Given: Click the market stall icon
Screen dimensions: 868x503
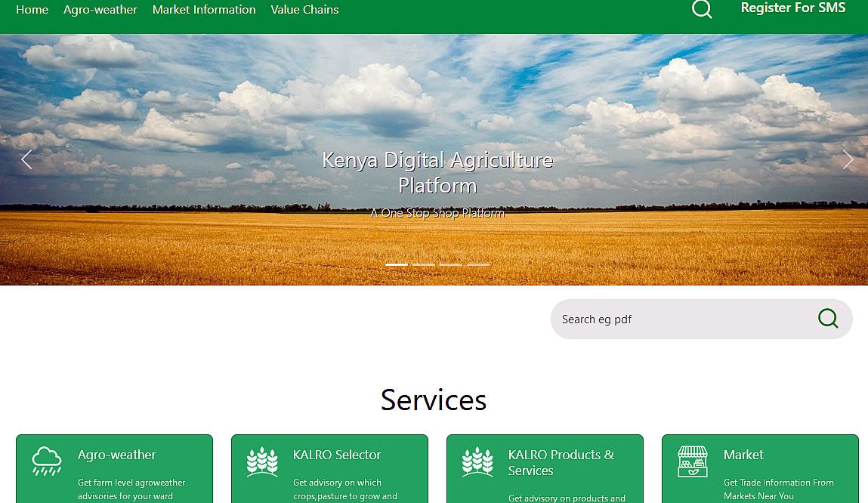Looking at the screenshot, I should 693,461.
